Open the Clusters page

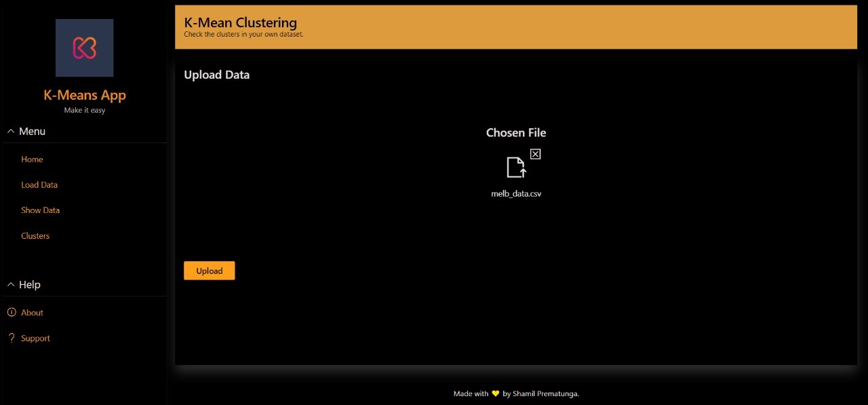35,235
